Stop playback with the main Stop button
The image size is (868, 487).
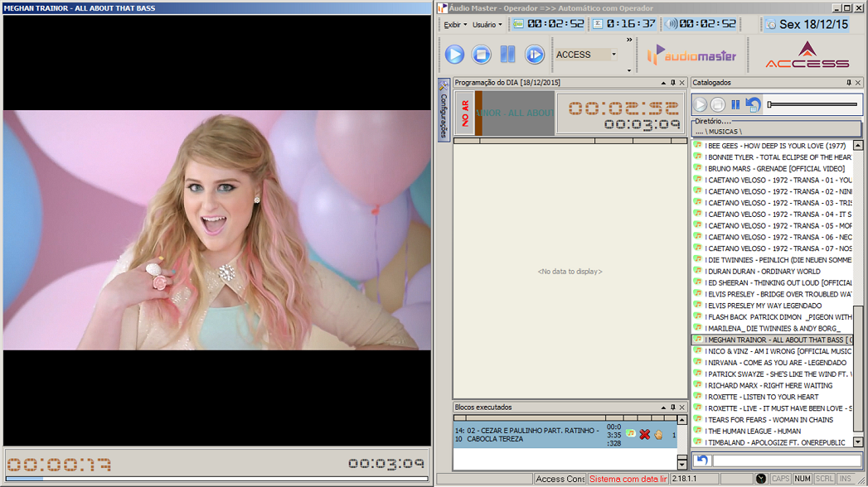pyautogui.click(x=481, y=54)
